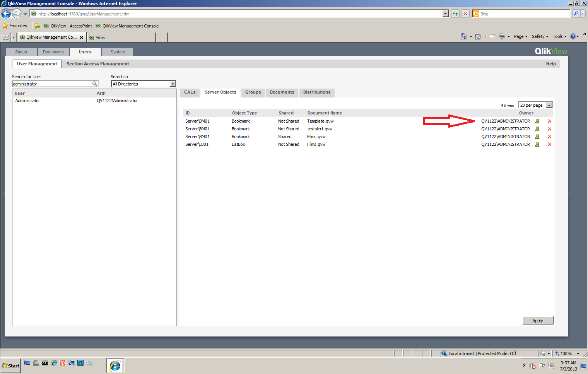The width and height of the screenshot is (588, 374).
Task: Open Section Access Management
Action: (98, 64)
